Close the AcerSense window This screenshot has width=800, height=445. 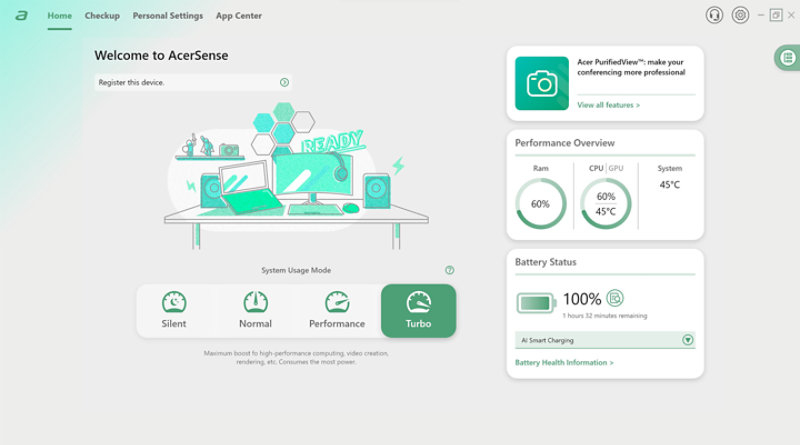791,15
